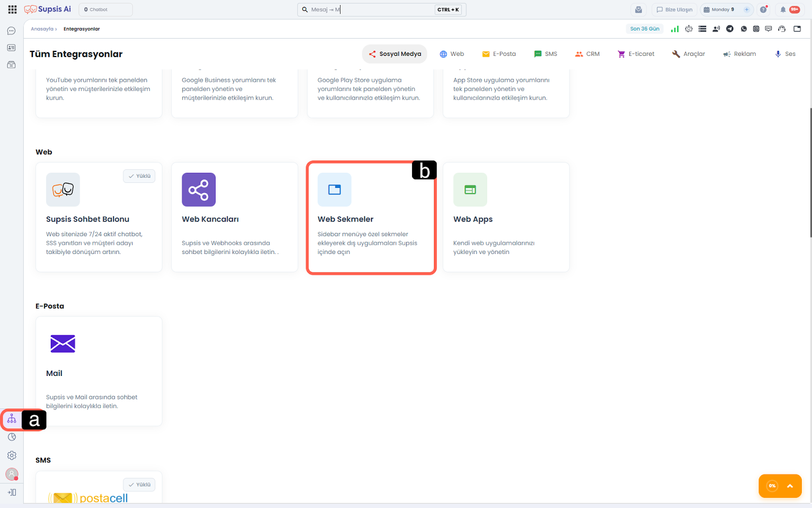Viewport: 812px width, 508px height.
Task: Open the apps grid menu icon
Action: pos(13,10)
